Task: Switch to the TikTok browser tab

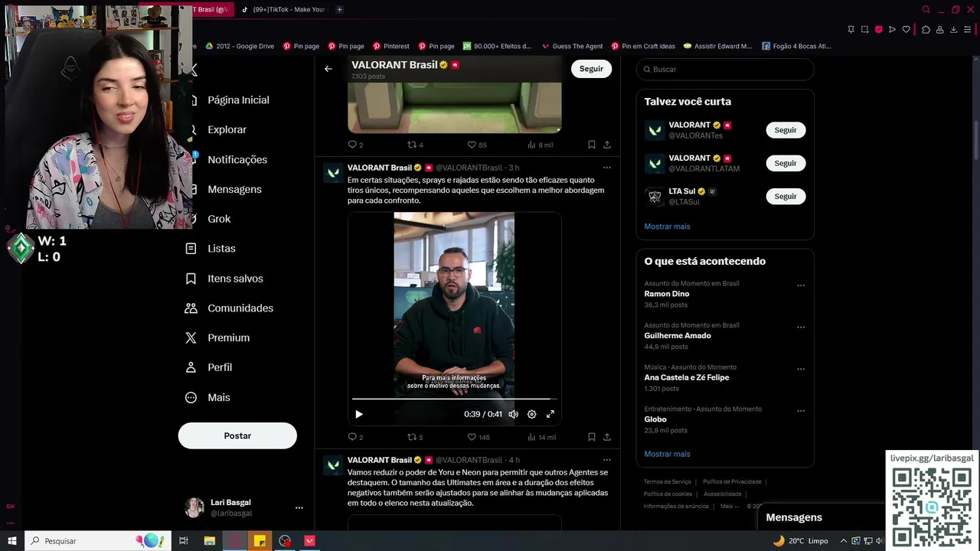Action: (x=283, y=9)
